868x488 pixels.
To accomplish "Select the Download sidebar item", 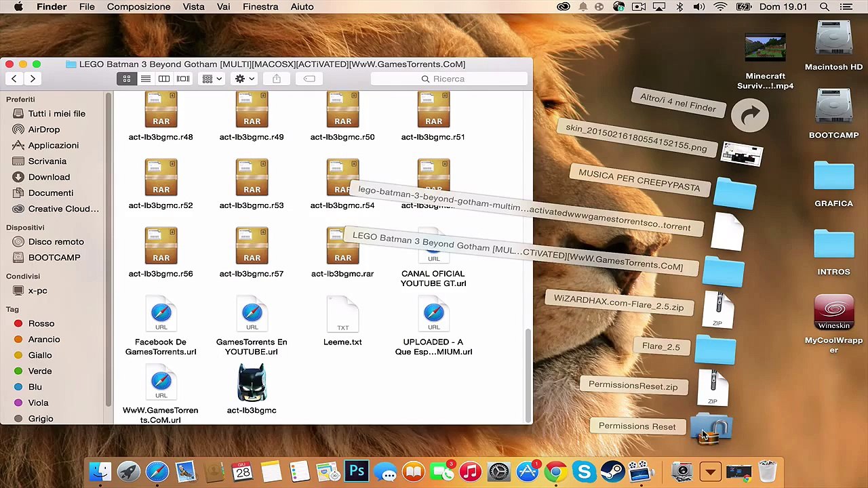I will click(49, 177).
